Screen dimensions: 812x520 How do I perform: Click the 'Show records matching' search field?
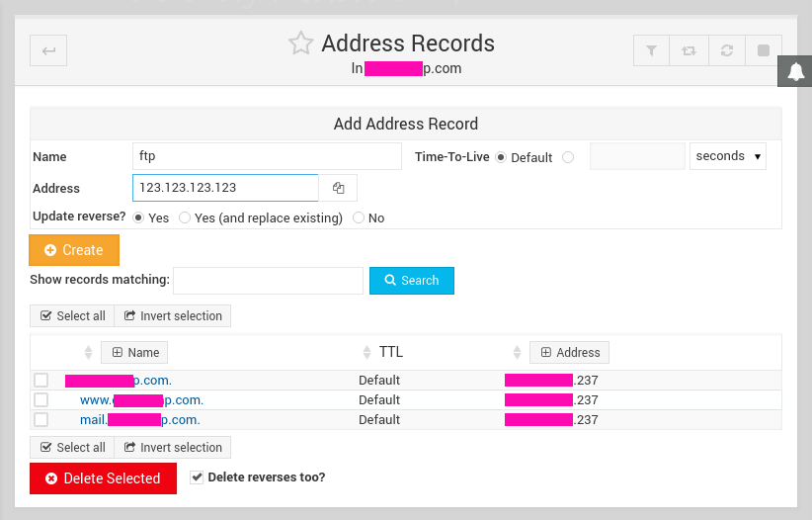click(268, 281)
